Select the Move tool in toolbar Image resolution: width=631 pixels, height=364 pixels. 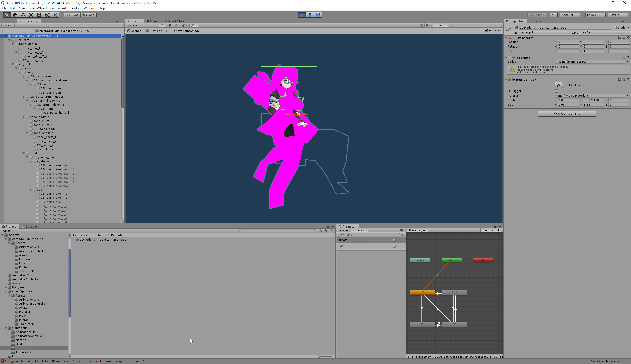[x=15, y=15]
